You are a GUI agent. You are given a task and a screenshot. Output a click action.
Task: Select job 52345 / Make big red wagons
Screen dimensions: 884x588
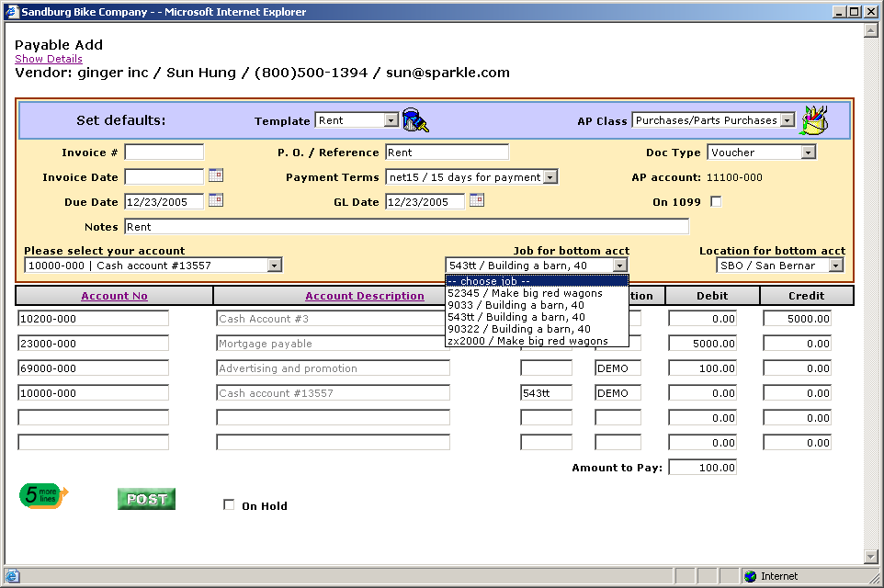point(525,293)
